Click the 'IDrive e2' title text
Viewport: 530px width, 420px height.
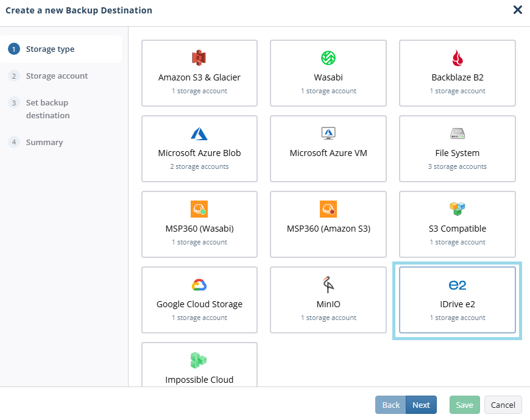pos(458,304)
